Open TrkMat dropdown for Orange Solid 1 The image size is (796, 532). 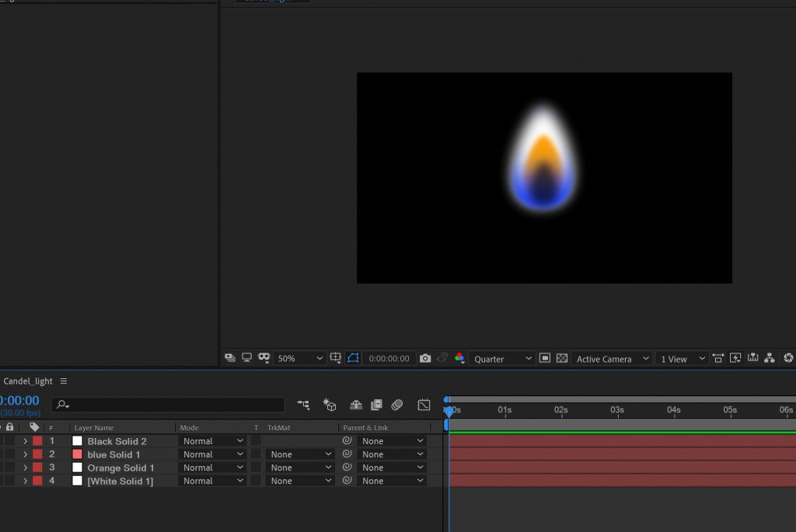(x=300, y=468)
